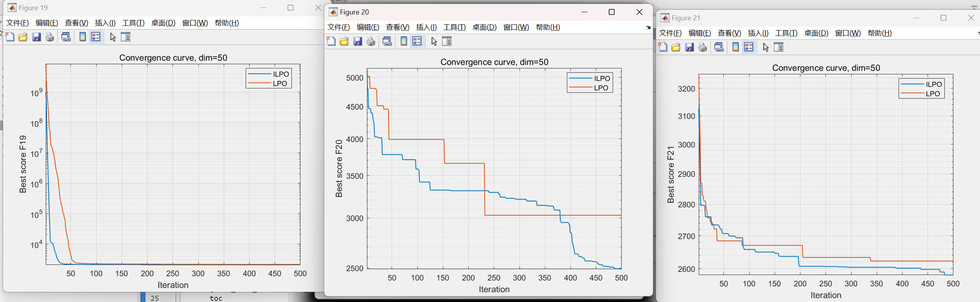Click New Figure icon in Figure 20

coord(331,41)
